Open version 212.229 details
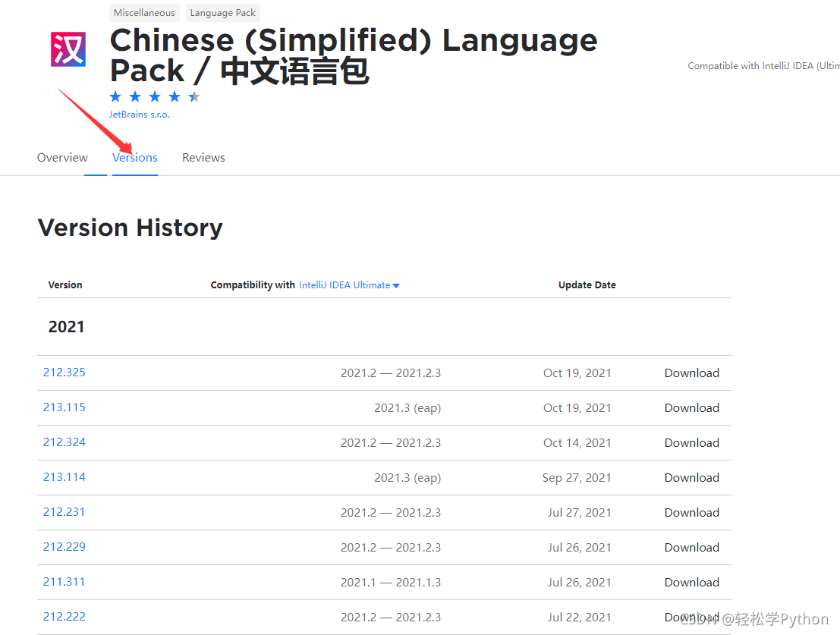The image size is (840, 635). (x=64, y=547)
